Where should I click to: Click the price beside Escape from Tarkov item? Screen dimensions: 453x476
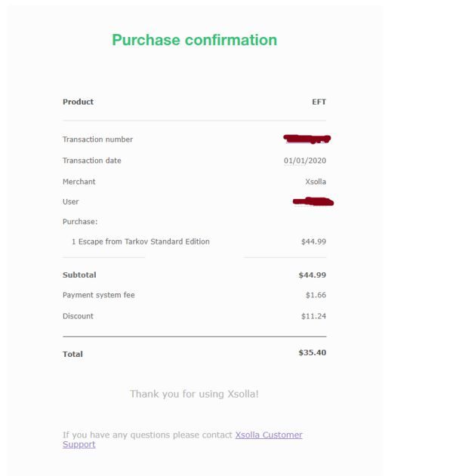[313, 241]
